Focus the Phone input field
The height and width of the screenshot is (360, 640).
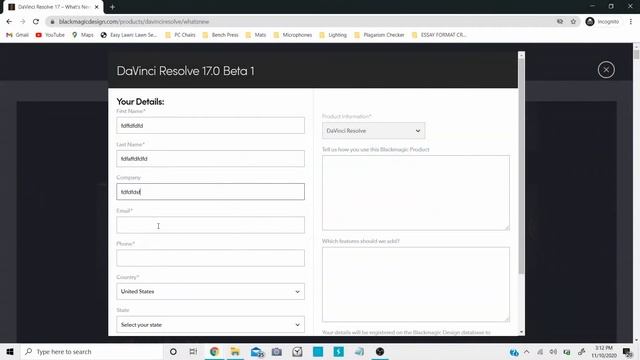pos(210,258)
